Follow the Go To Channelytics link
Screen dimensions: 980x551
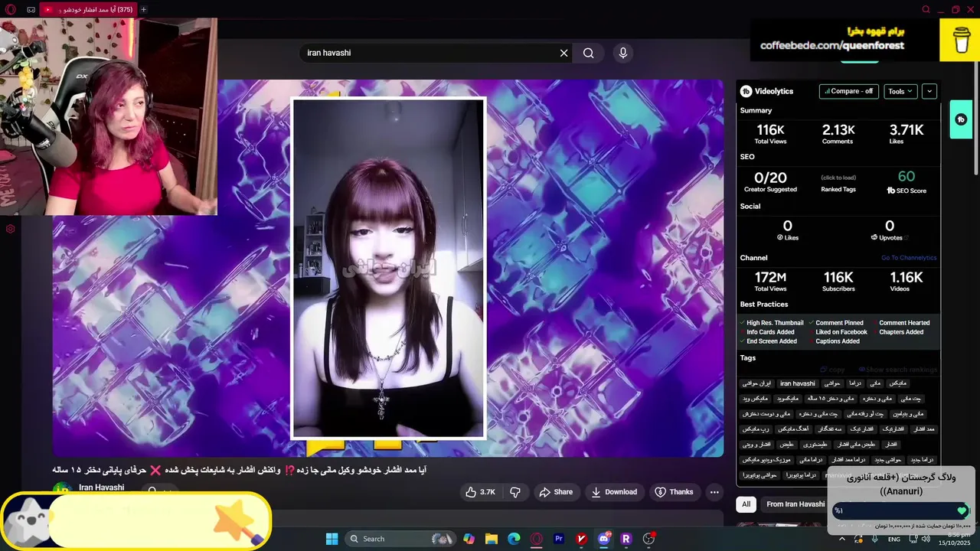(909, 258)
